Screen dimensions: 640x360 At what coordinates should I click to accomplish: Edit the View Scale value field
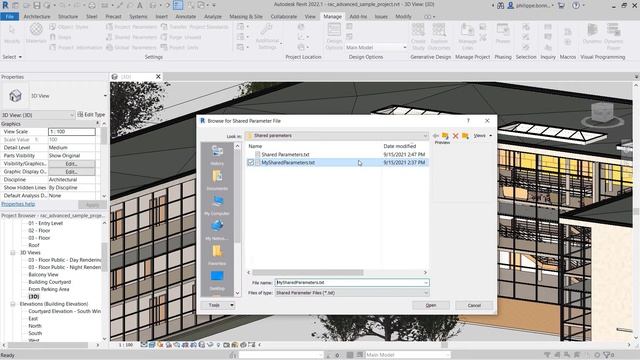(71, 132)
